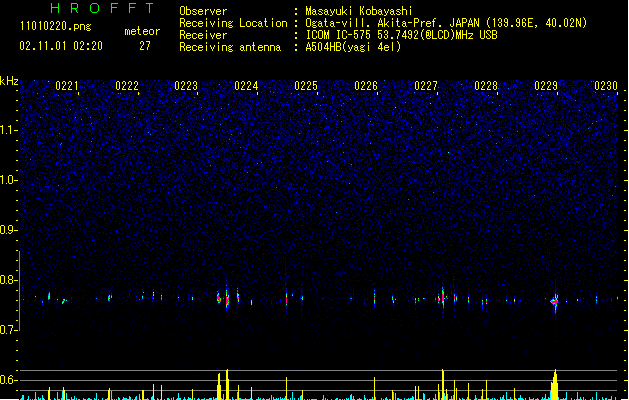The height and width of the screenshot is (400, 629).
Task: Click the kHz axis unit label
Action: click(9, 81)
